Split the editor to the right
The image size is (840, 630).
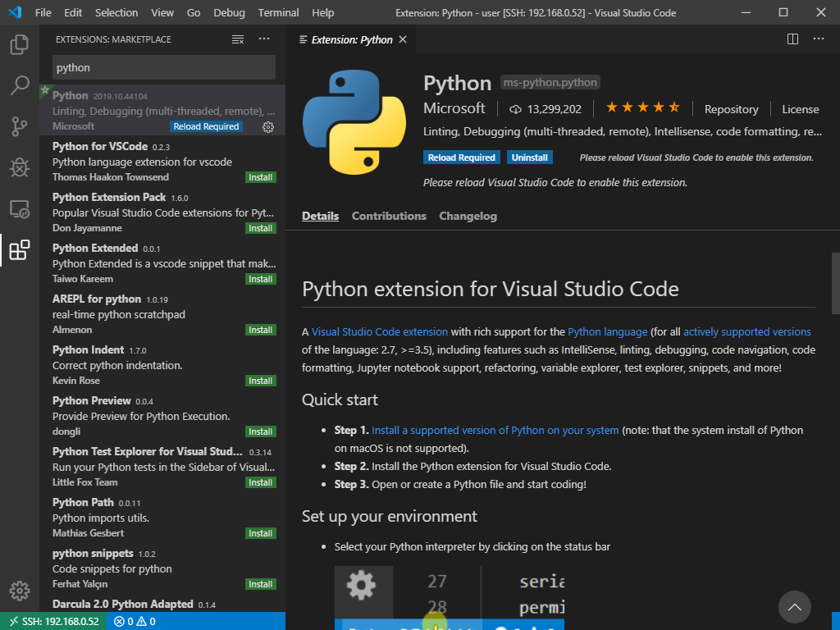click(793, 39)
